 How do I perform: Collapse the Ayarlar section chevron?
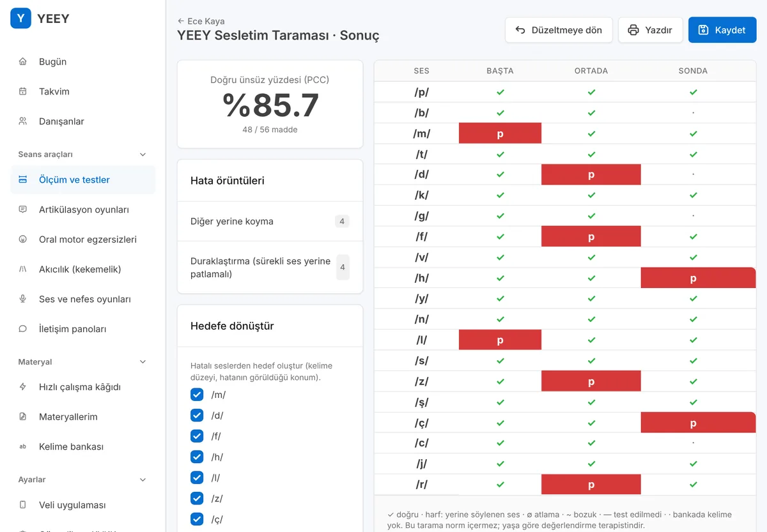click(x=143, y=480)
